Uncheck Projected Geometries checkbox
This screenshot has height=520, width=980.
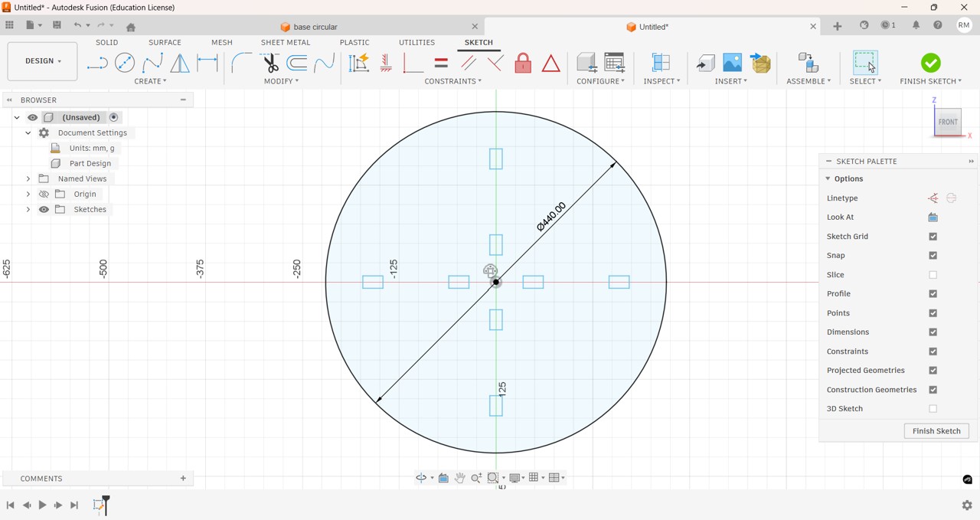point(933,371)
